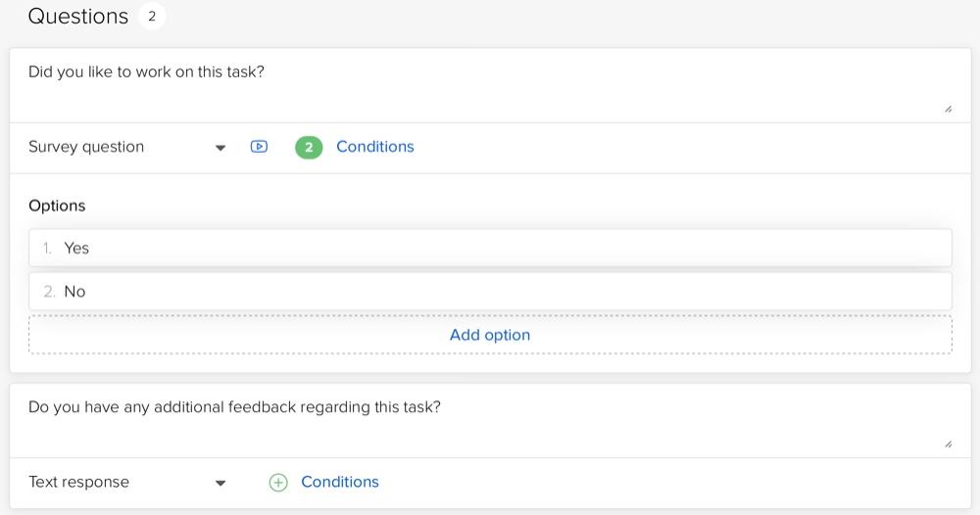This screenshot has width=980, height=515.
Task: Click the Questions heading
Action: point(78,17)
